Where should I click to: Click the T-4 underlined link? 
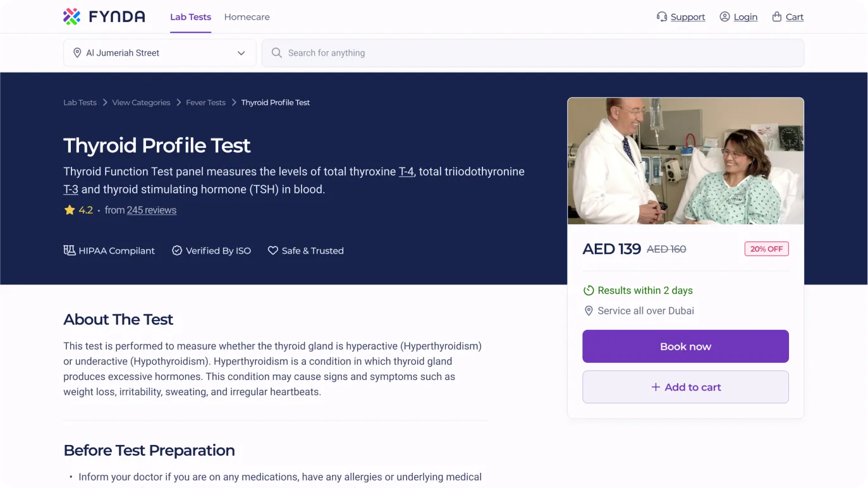(x=406, y=171)
